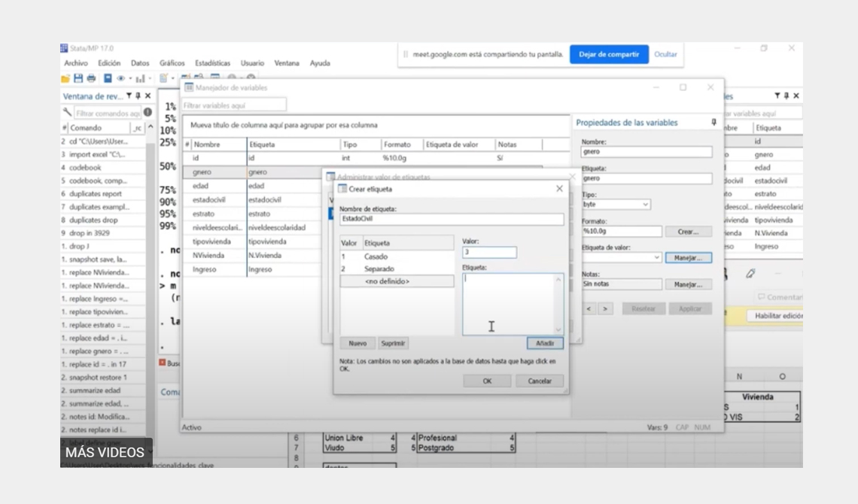The height and width of the screenshot is (504, 858).
Task: Select the edad variable row in Manejador
Action: point(251,186)
